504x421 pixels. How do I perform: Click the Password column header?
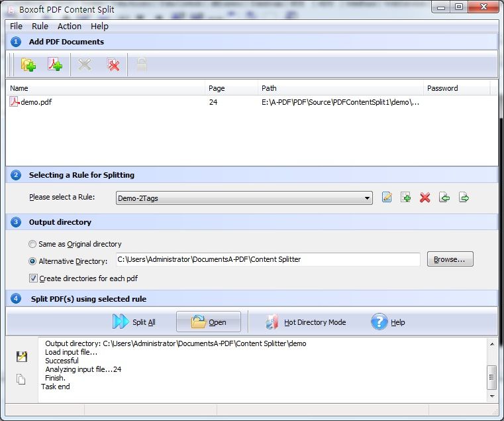(x=457, y=88)
